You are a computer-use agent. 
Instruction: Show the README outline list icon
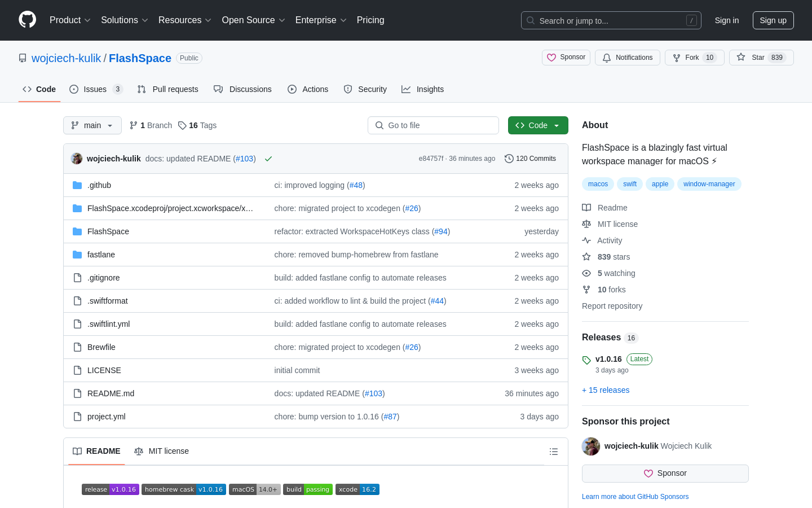click(x=554, y=452)
